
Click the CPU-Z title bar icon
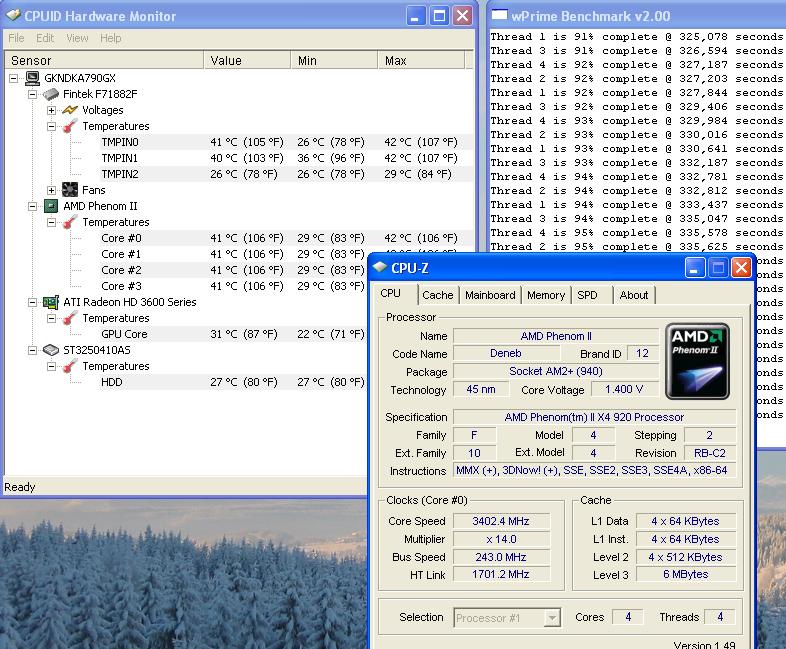[380, 267]
